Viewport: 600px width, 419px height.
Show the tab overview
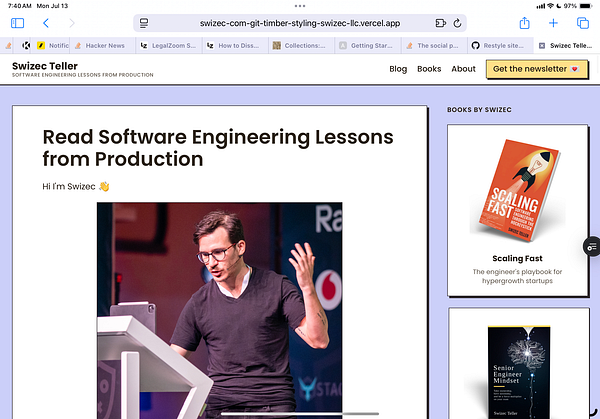(x=582, y=23)
